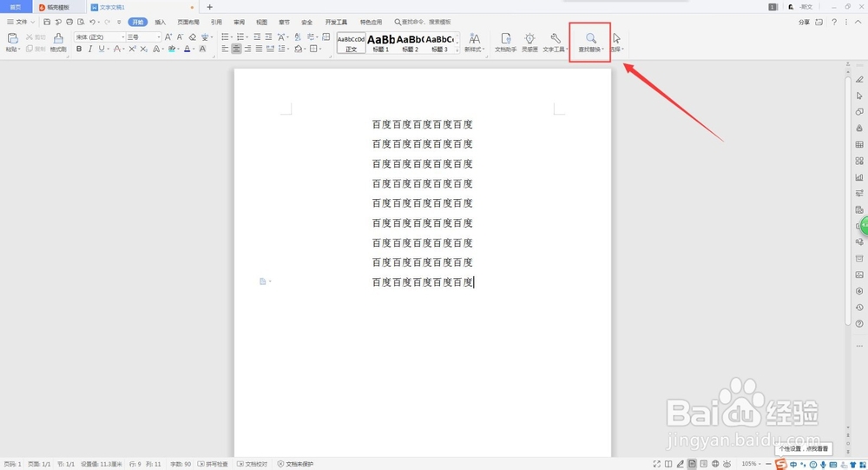
Task: Switch to the 插入 (Insert) tab
Action: coord(160,23)
